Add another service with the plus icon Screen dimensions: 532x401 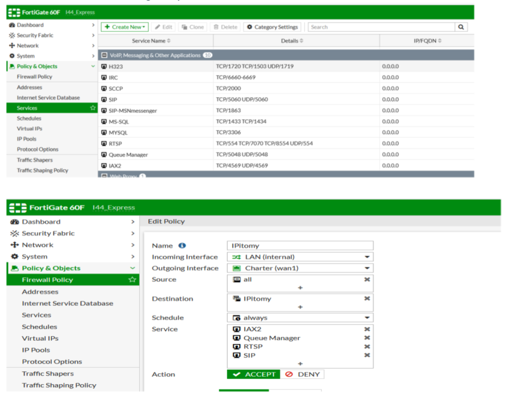(300, 363)
